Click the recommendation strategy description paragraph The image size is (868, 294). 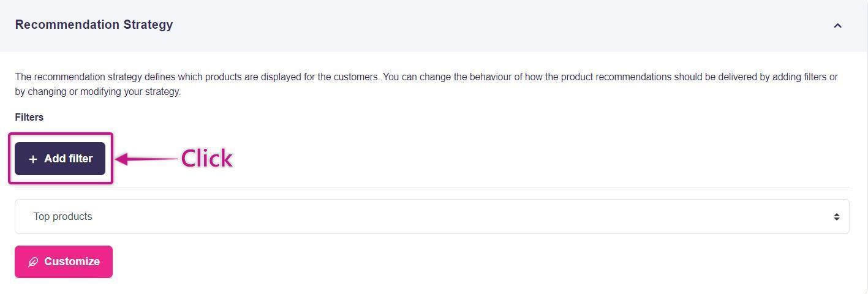[426, 77]
